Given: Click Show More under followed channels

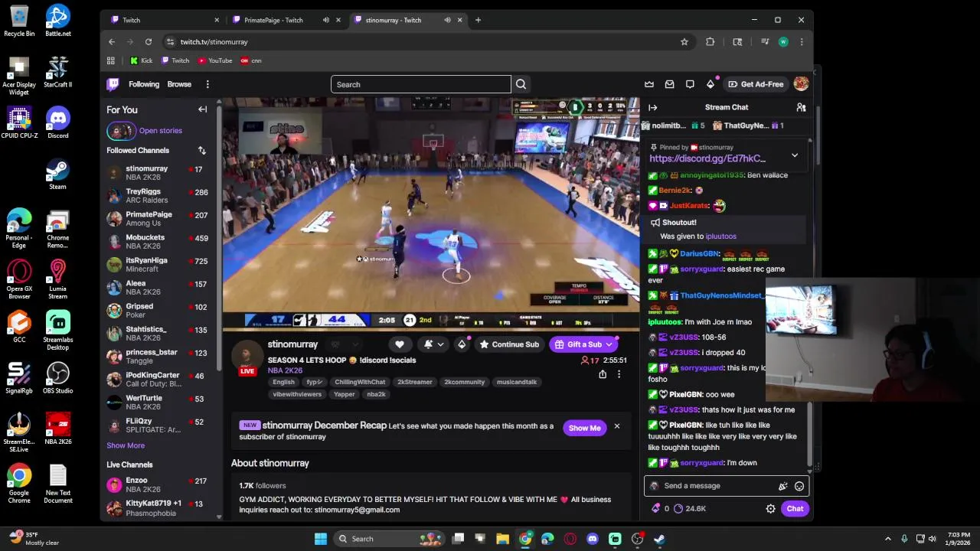Looking at the screenshot, I should (x=126, y=445).
